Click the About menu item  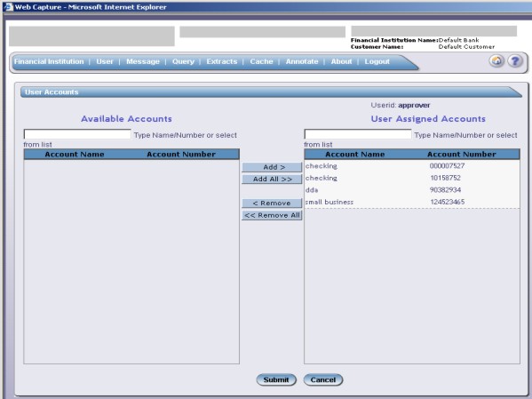pyautogui.click(x=341, y=61)
